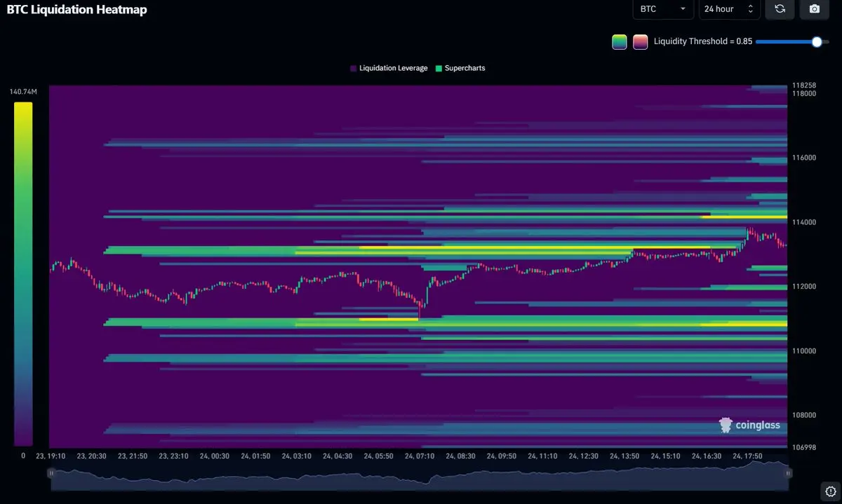Select the pink-purple heatmap color scheme swatch

[x=640, y=41]
